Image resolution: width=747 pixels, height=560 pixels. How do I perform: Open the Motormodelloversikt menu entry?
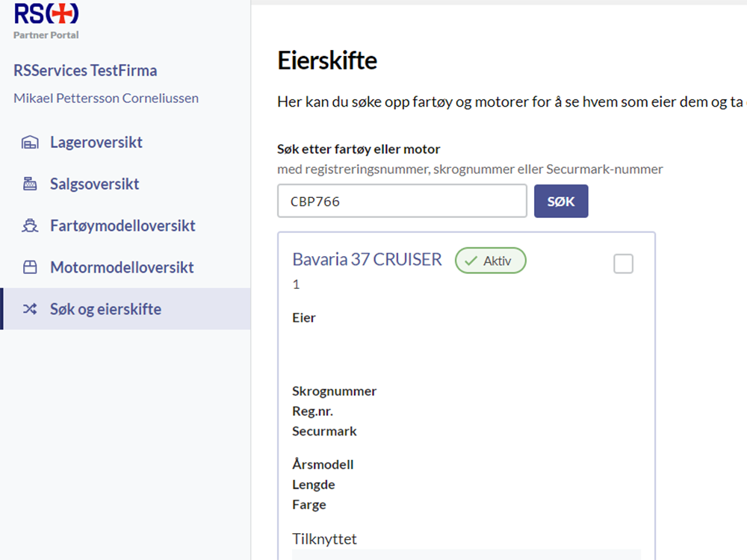click(x=120, y=267)
